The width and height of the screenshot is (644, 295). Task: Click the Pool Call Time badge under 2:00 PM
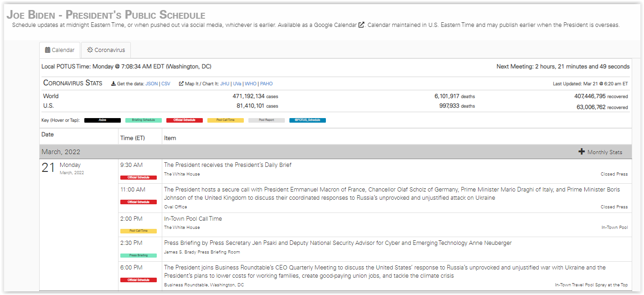point(139,231)
